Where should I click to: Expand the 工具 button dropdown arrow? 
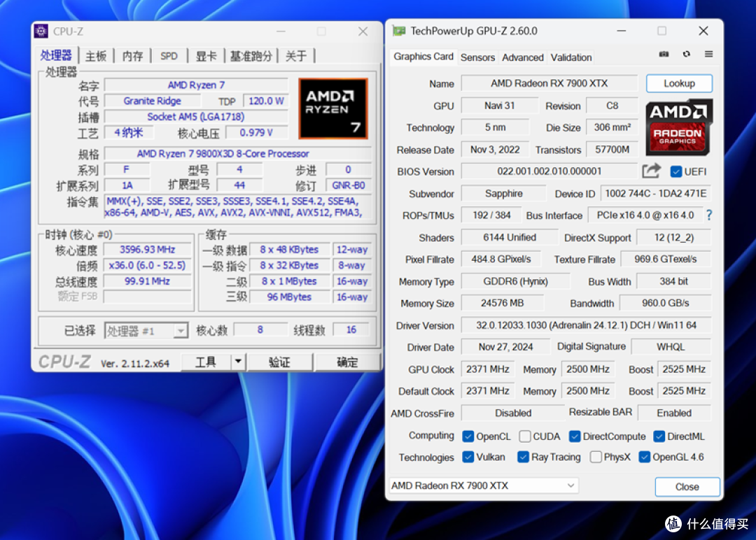[238, 362]
